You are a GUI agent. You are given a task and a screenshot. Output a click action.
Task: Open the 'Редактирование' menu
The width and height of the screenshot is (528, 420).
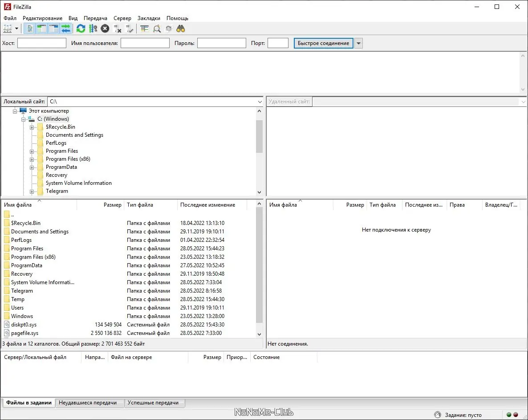pos(42,18)
